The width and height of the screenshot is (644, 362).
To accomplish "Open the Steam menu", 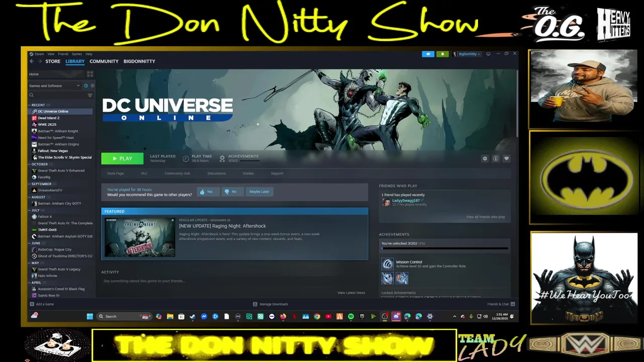I will 39,54.
